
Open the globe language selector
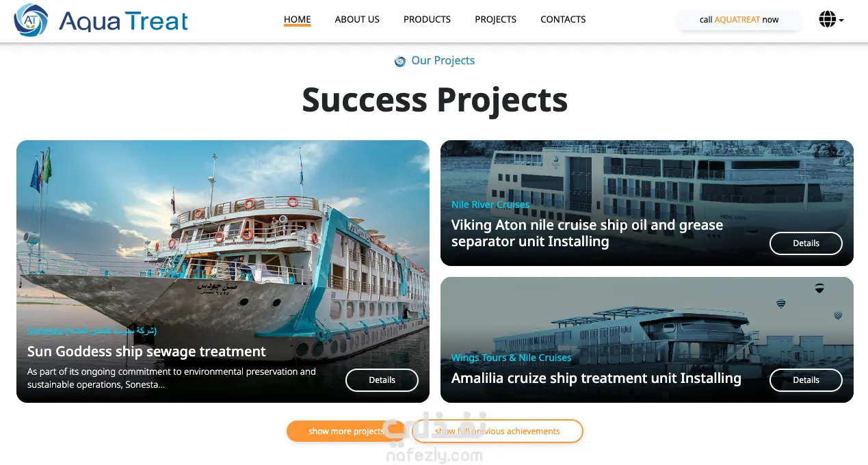click(x=827, y=19)
